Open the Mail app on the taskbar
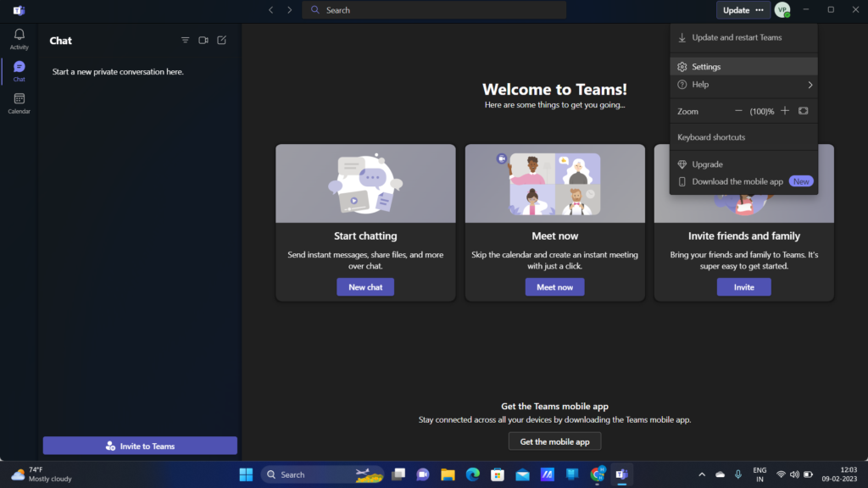Image resolution: width=868 pixels, height=488 pixels. click(522, 474)
